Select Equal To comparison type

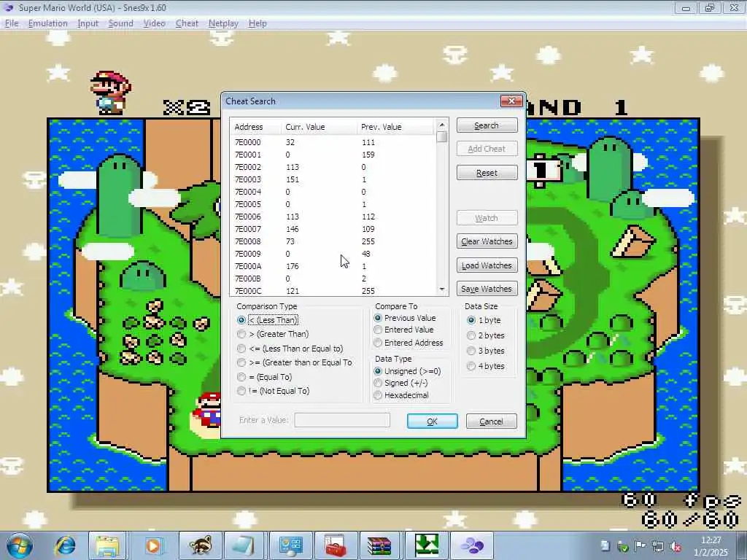coord(264,377)
